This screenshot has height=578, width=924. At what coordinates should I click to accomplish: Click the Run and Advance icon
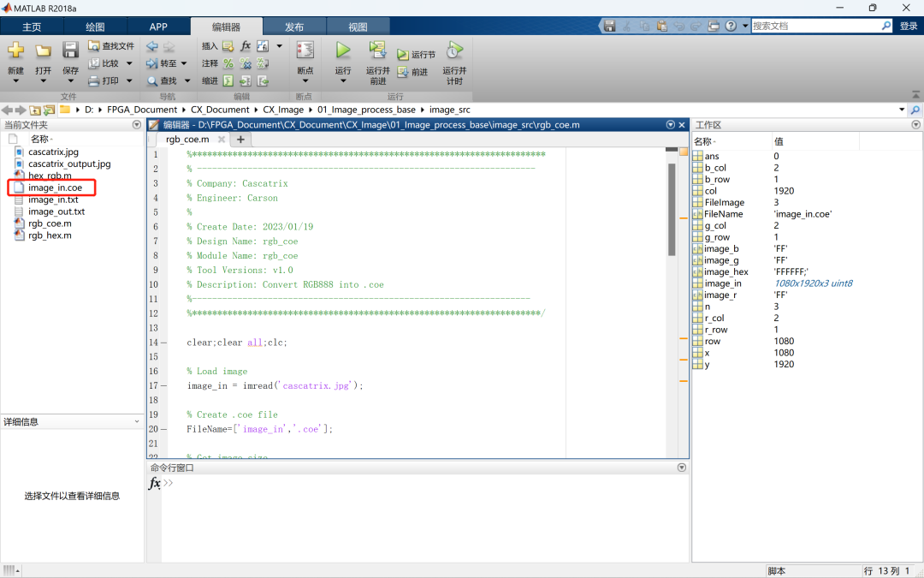tap(377, 51)
